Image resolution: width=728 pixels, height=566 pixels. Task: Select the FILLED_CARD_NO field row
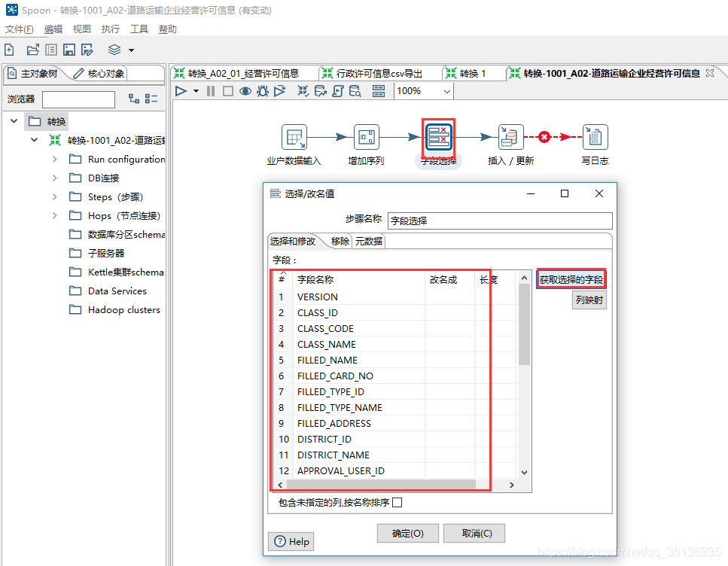394,376
